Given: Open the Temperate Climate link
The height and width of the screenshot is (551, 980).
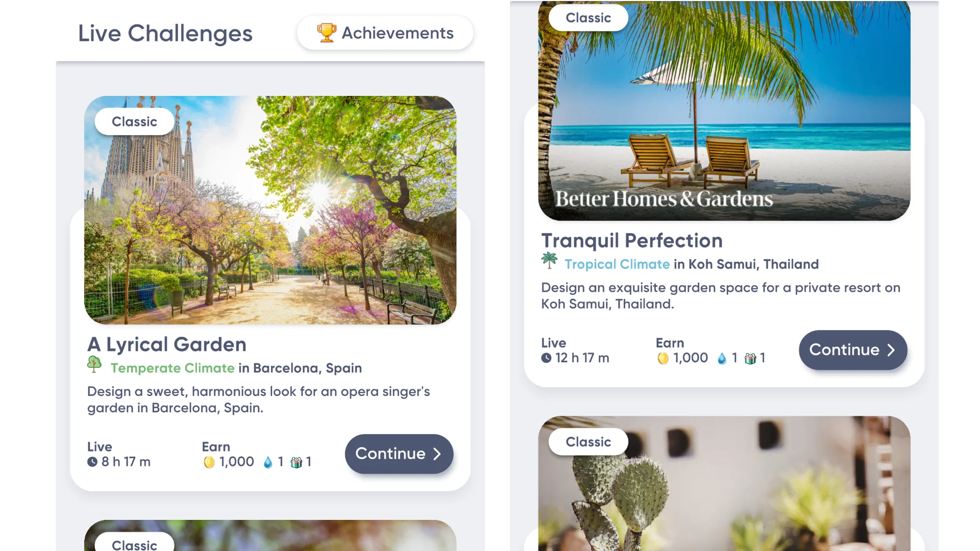Looking at the screenshot, I should (x=173, y=368).
